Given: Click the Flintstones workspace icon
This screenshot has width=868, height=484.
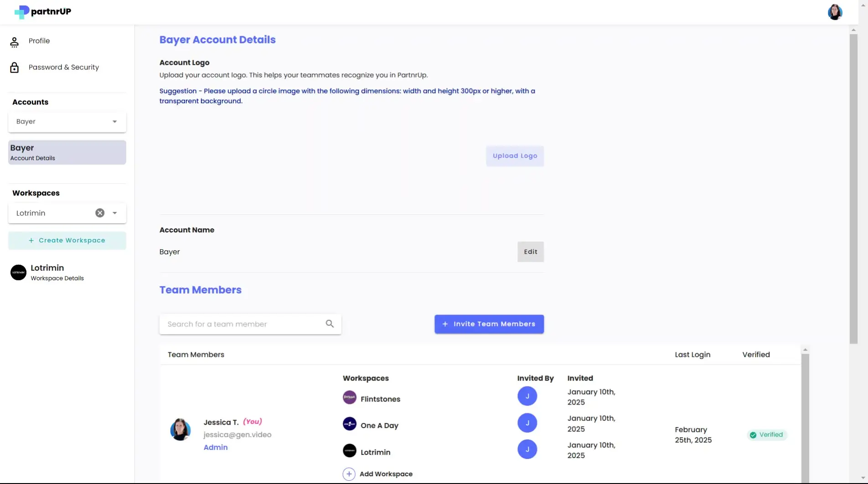Looking at the screenshot, I should 349,397.
